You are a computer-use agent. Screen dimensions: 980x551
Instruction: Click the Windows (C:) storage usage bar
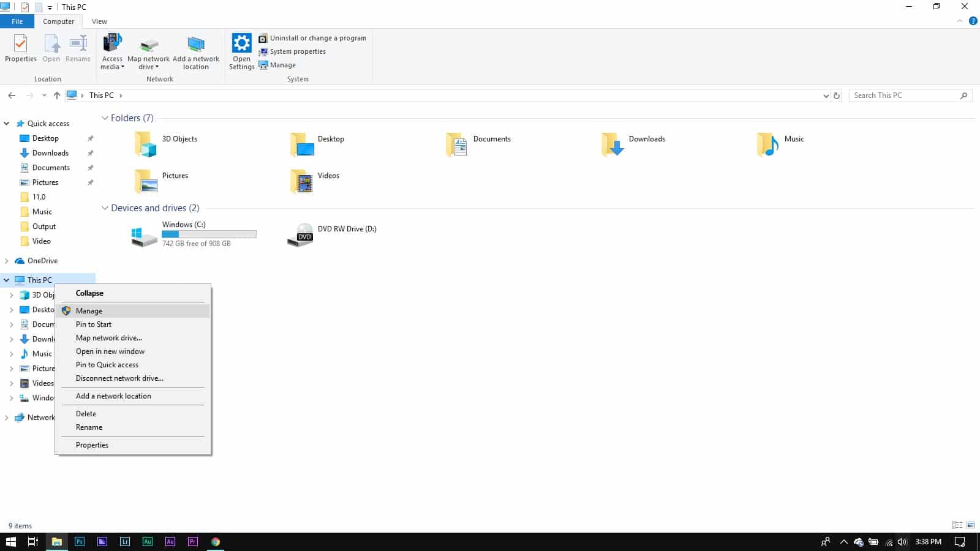(208, 234)
